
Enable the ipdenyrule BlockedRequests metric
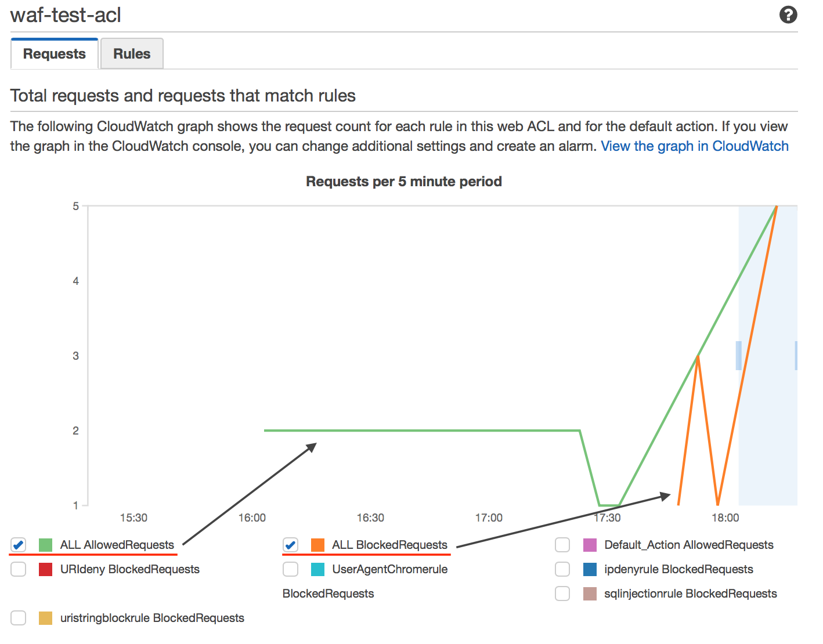562,569
